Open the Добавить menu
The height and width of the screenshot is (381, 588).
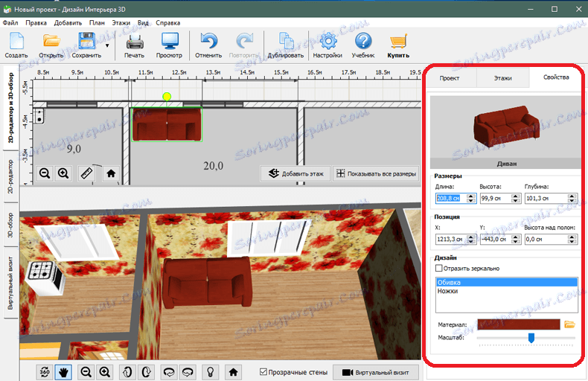68,23
